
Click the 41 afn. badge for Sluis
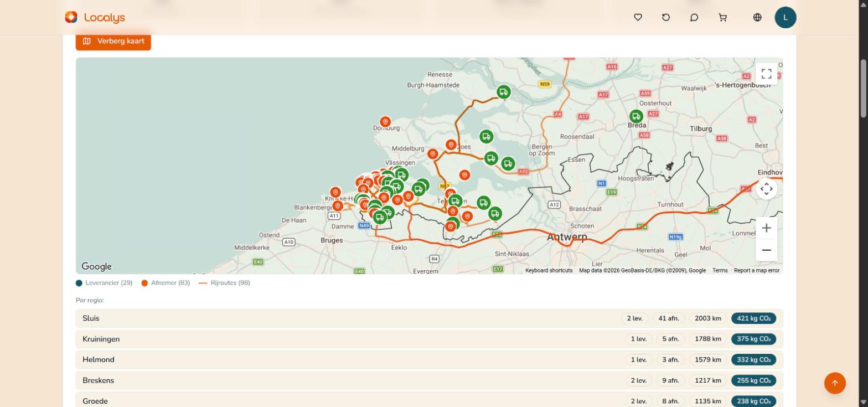pos(669,318)
